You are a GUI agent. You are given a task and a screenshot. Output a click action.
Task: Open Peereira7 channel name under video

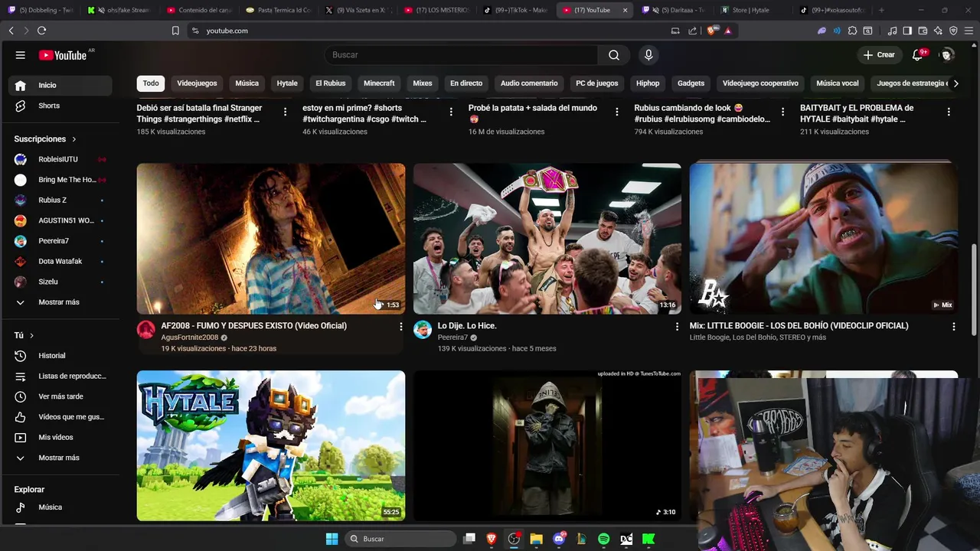click(x=452, y=337)
